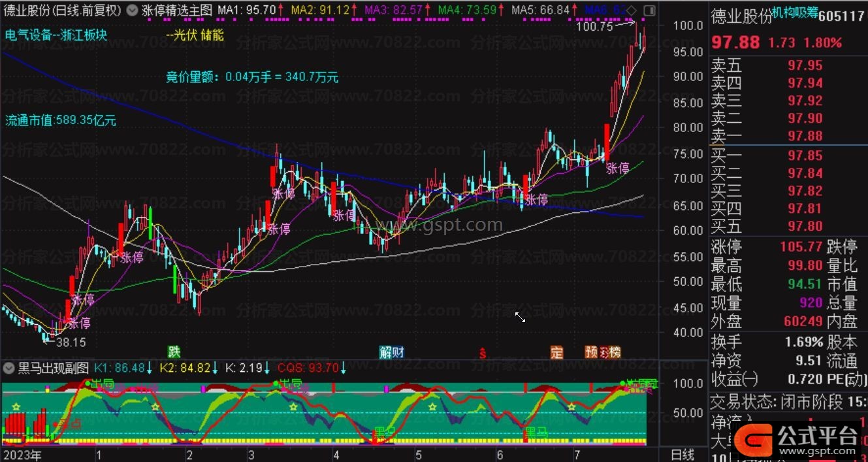Click the 卖五 price 97.95
Screen dimensions: 868x462
(x=805, y=66)
